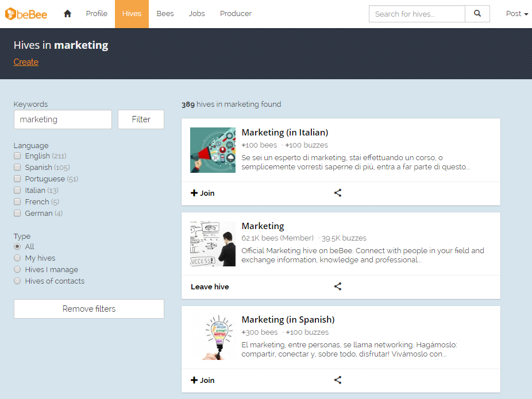Open the Marketing (in Italian) title
The height and width of the screenshot is (399, 532).
pyautogui.click(x=284, y=132)
